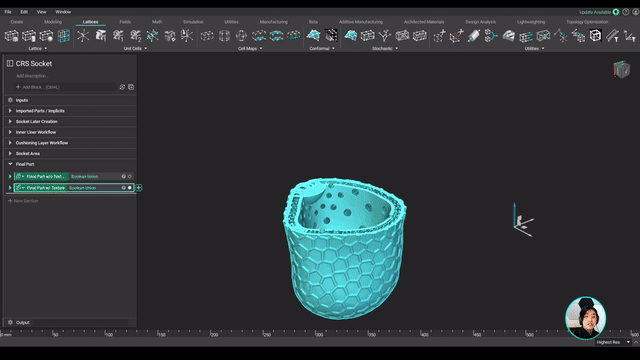This screenshot has width=640, height=360.
Task: Click the merge lattices utility icon
Action: tap(491, 36)
